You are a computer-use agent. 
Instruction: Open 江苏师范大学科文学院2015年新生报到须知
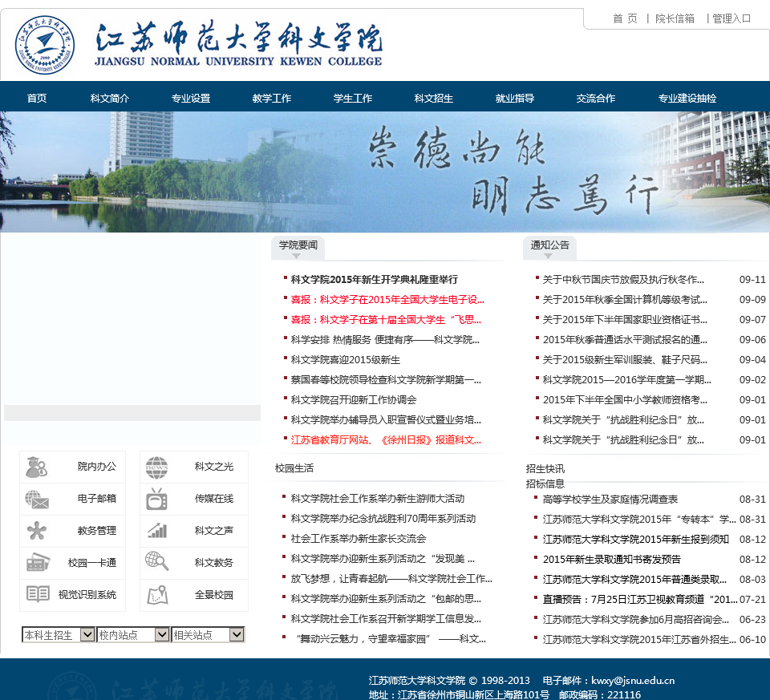635,539
